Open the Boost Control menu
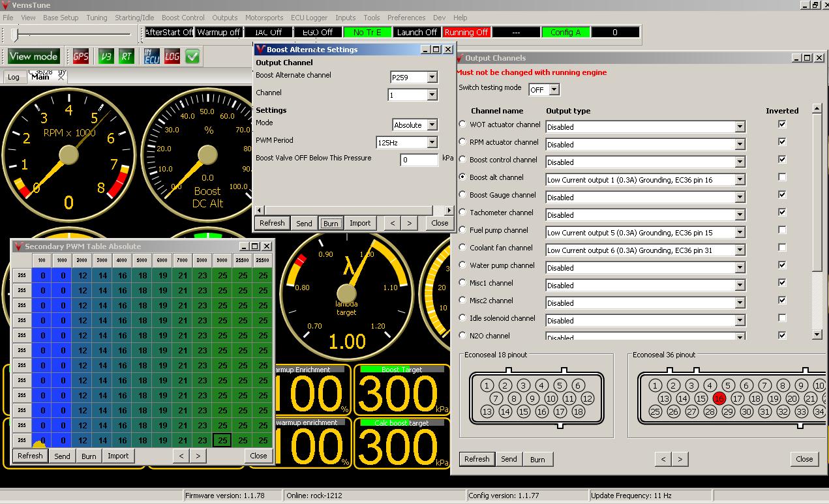This screenshot has width=829, height=504. pyautogui.click(x=183, y=18)
